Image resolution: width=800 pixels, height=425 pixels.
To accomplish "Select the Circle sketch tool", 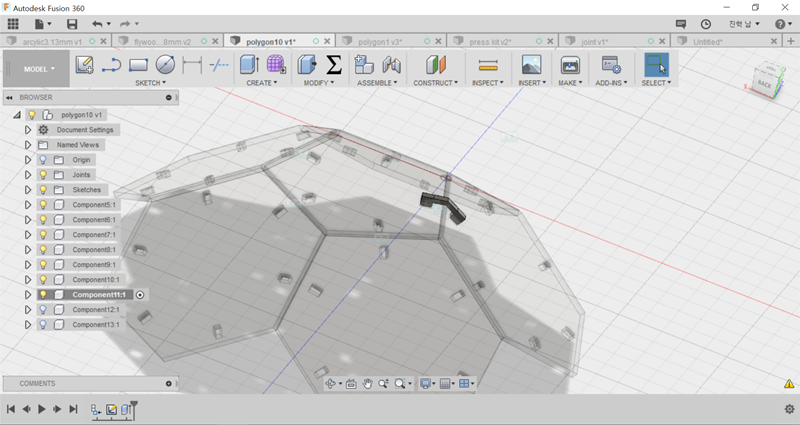I will (165, 65).
